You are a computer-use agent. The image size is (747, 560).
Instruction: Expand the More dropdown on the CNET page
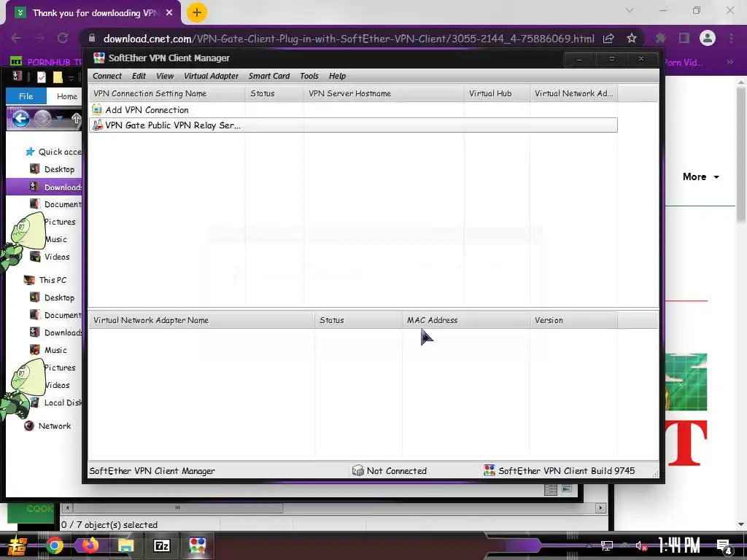701,176
